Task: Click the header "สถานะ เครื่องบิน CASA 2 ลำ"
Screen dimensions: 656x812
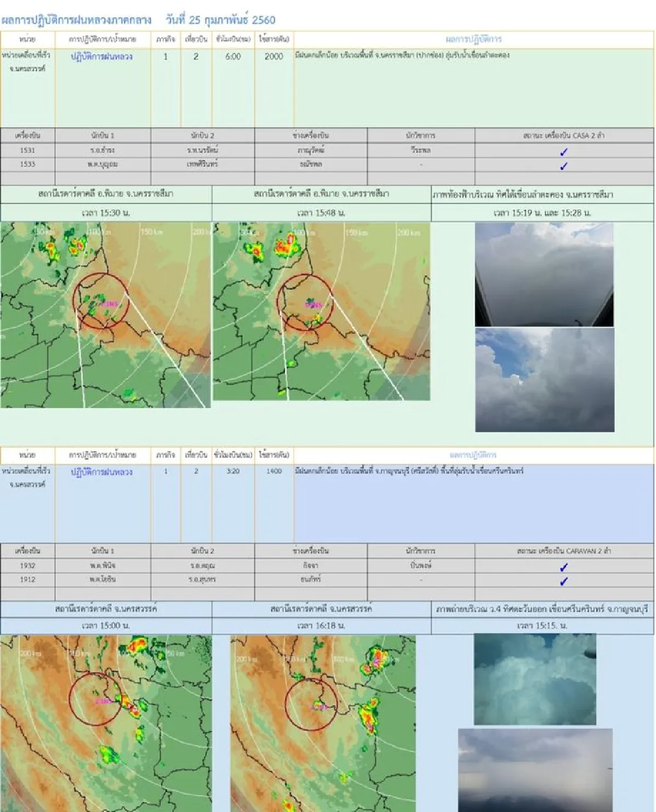Action: pos(564,136)
